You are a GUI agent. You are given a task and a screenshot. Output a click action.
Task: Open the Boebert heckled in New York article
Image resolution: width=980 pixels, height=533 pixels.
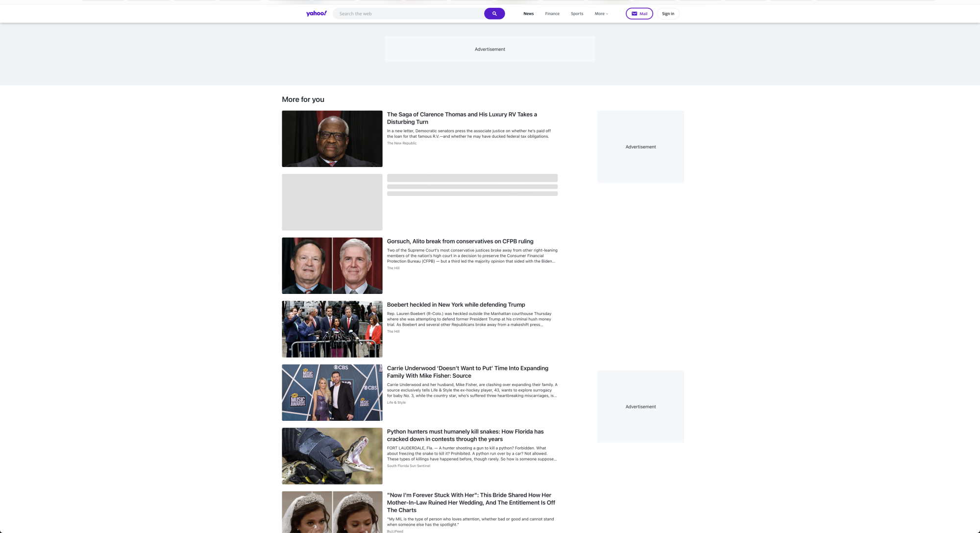point(455,304)
